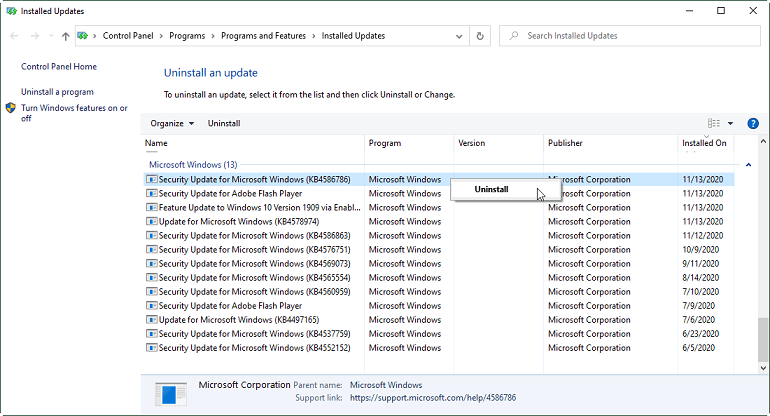
Task: Click the change view icon in toolbar
Action: (713, 123)
